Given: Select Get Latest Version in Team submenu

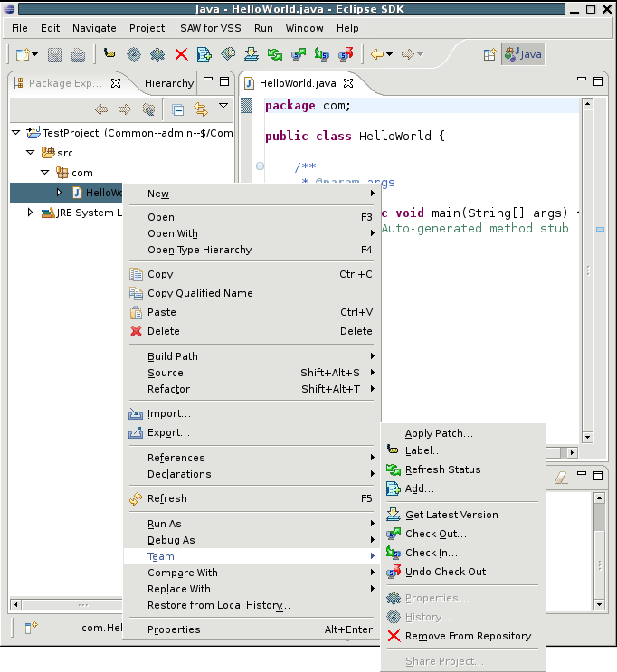Looking at the screenshot, I should 462,516.
